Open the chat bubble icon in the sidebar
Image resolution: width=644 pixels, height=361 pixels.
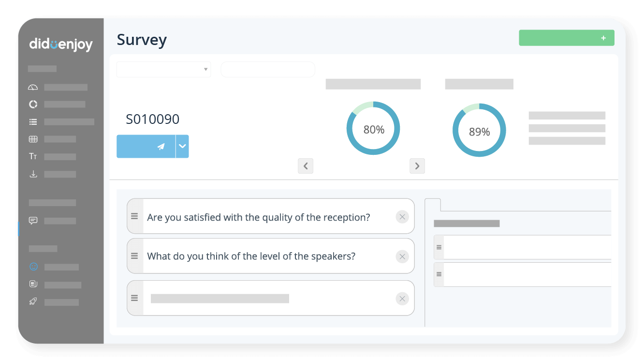coord(32,221)
